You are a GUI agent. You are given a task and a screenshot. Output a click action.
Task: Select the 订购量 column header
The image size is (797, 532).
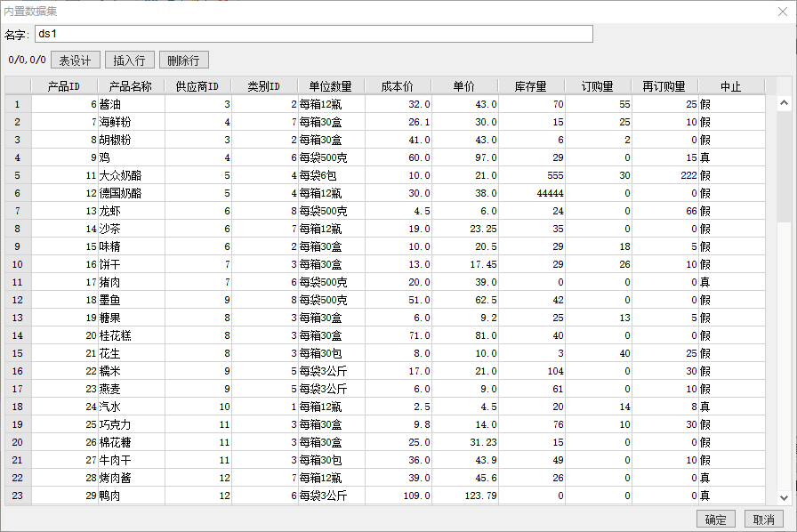point(598,86)
